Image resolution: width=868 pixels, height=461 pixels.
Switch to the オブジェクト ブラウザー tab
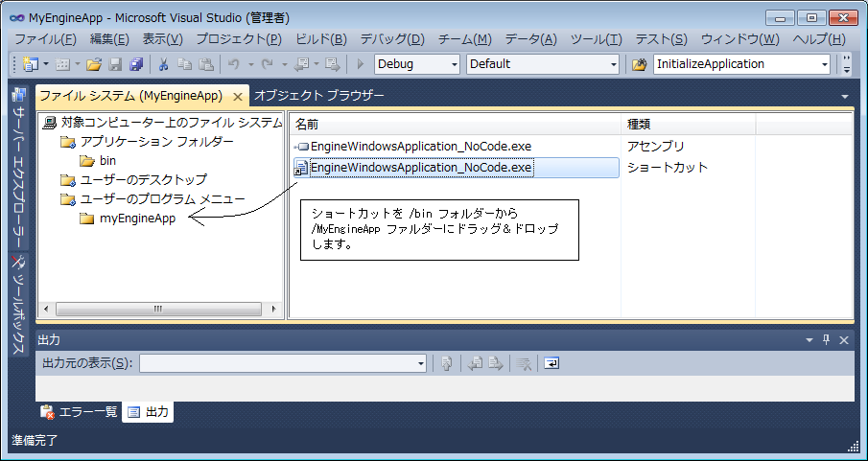318,96
